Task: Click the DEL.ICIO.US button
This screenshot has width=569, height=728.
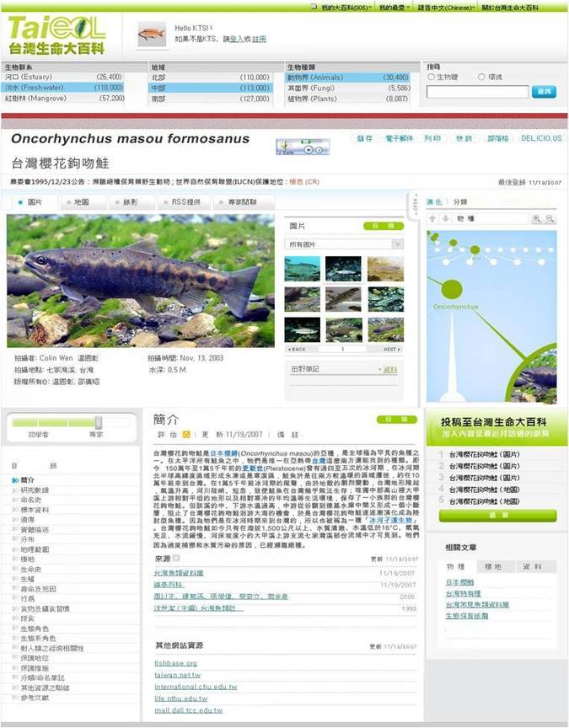Action: pos(541,138)
